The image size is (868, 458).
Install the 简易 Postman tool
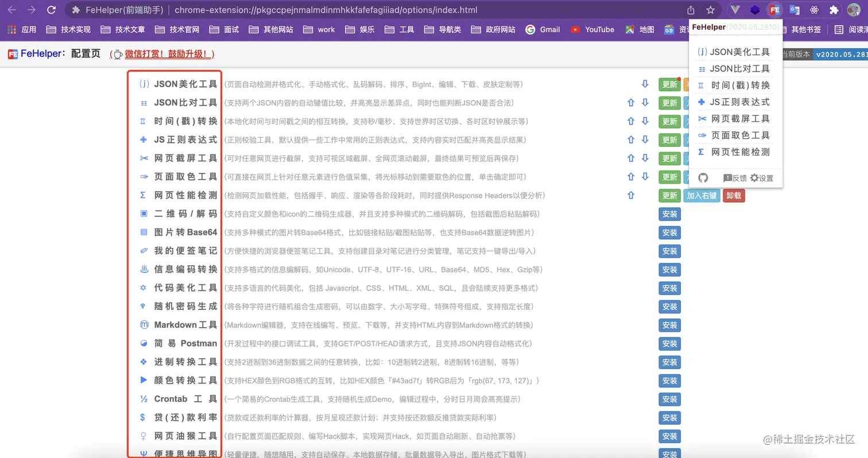[x=669, y=343]
